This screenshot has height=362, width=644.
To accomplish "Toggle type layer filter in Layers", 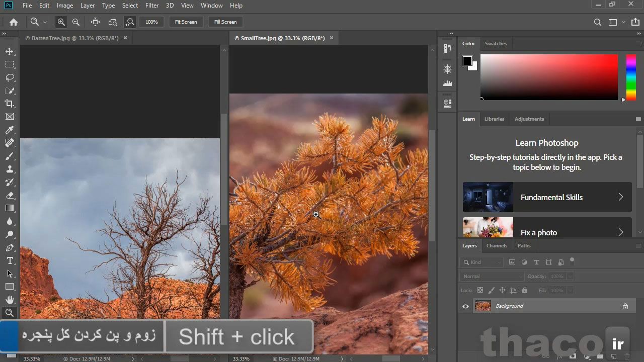I will 536,262.
